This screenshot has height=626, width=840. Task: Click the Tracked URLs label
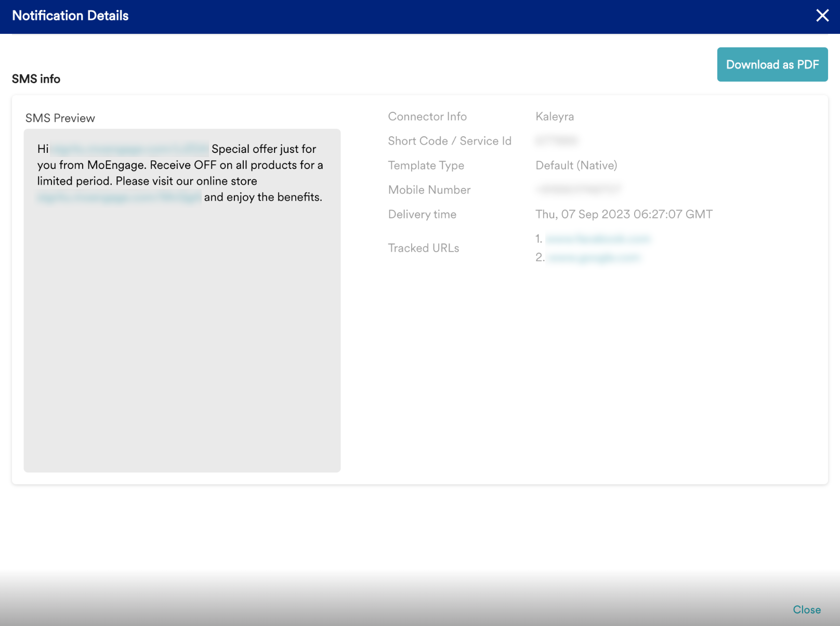tap(423, 248)
